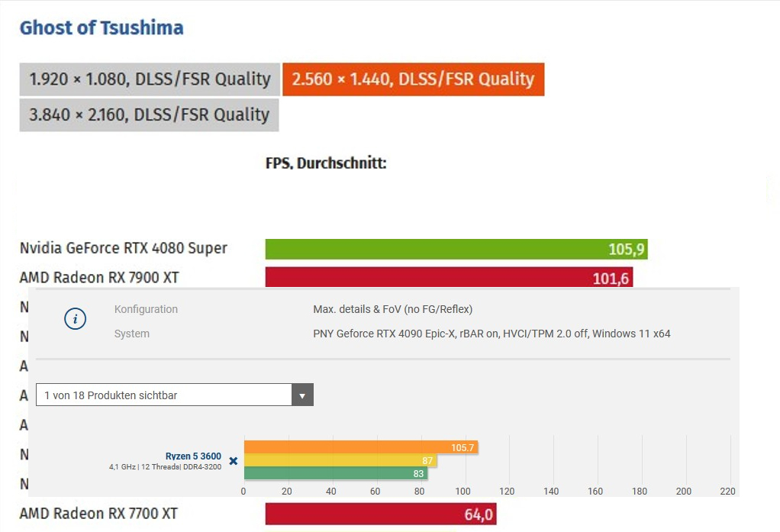
Task: Click '4,1 GHz | 12 Threads| DDR4-3200' subtitle
Action: 165,467
